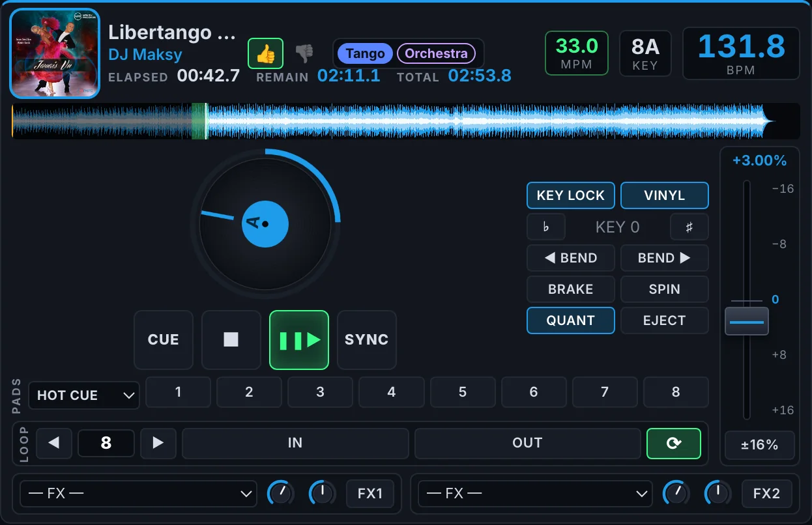Trigger the SPIN effect
Image resolution: width=812 pixels, height=525 pixels.
click(664, 289)
